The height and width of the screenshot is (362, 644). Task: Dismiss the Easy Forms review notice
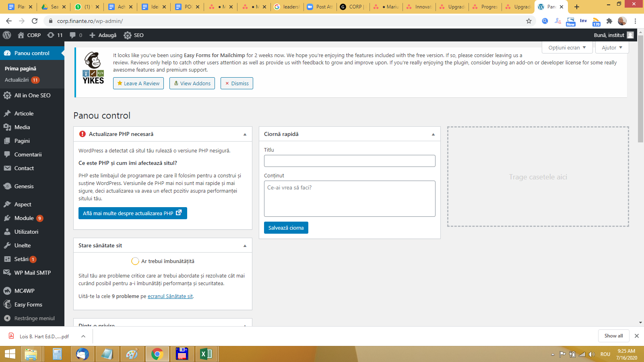pyautogui.click(x=237, y=83)
